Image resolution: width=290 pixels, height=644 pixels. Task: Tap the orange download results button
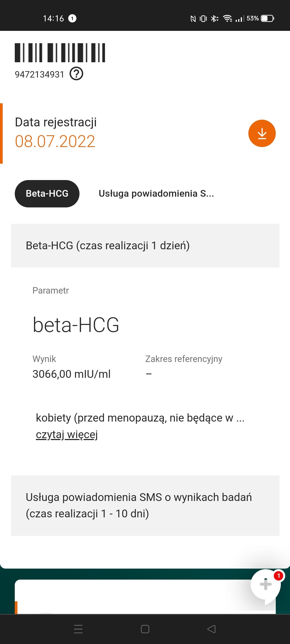tap(262, 133)
